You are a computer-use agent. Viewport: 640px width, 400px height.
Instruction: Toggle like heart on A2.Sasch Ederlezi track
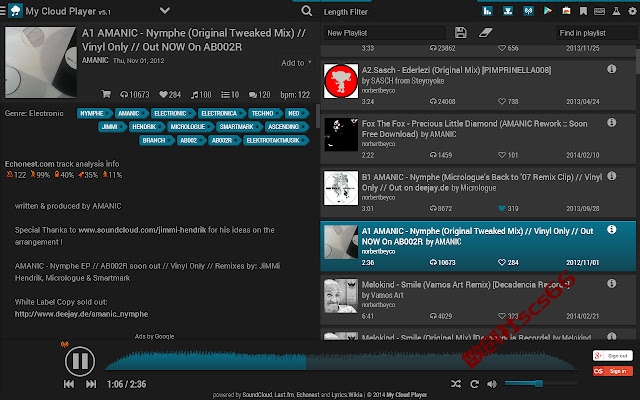point(502,101)
